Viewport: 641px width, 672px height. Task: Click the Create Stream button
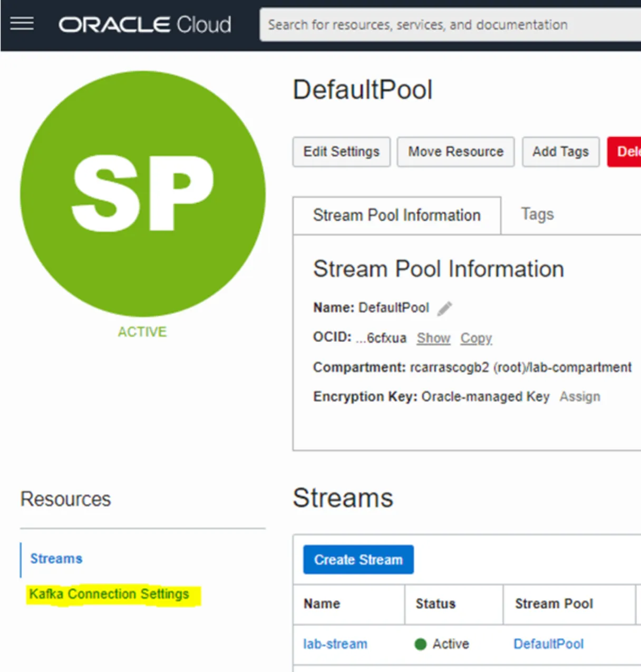tap(358, 560)
